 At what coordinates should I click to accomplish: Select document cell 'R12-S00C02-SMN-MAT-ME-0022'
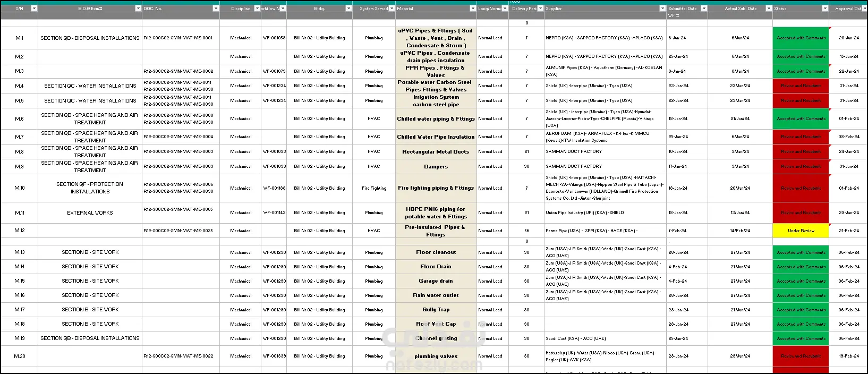pos(181,356)
